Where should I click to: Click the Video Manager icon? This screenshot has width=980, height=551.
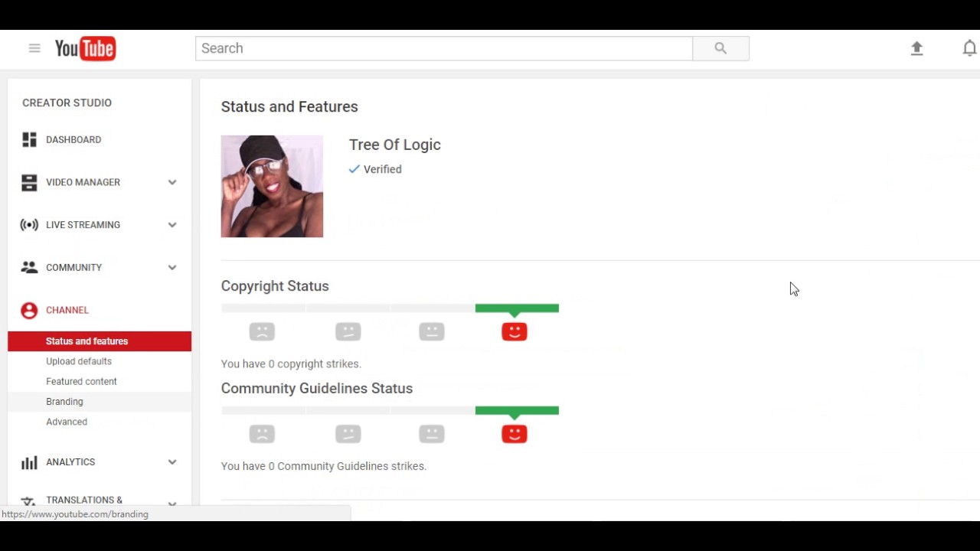pyautogui.click(x=29, y=182)
